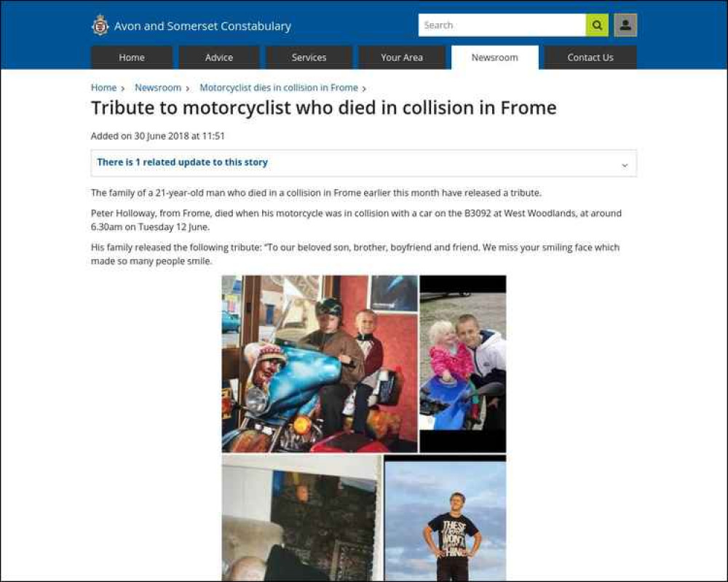Viewport: 728px width, 582px height.
Task: Click the magnifying glass search button
Action: coord(597,25)
